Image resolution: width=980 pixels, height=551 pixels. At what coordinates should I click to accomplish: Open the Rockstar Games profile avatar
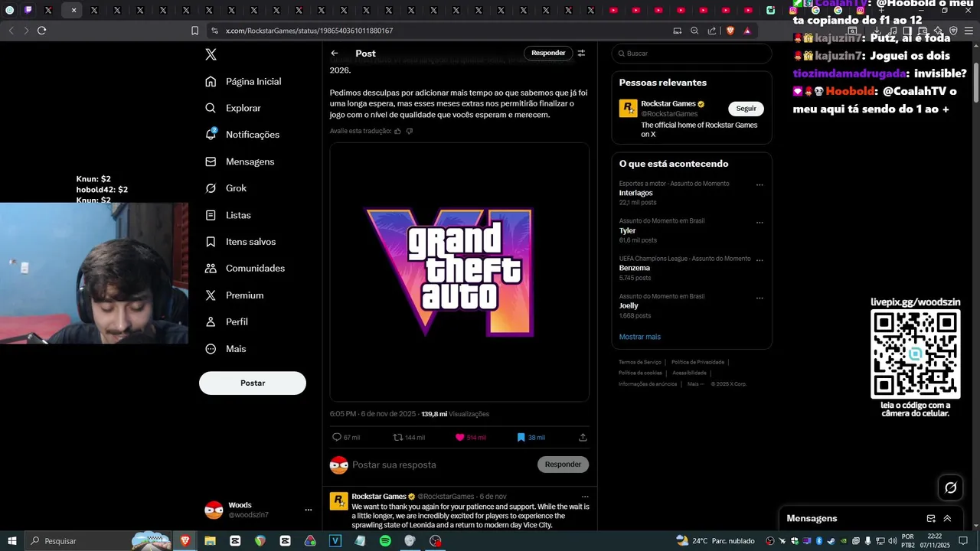629,109
